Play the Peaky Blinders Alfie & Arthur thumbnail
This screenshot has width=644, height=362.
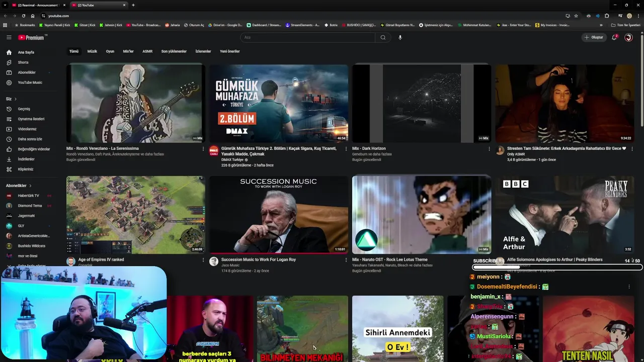point(564,215)
